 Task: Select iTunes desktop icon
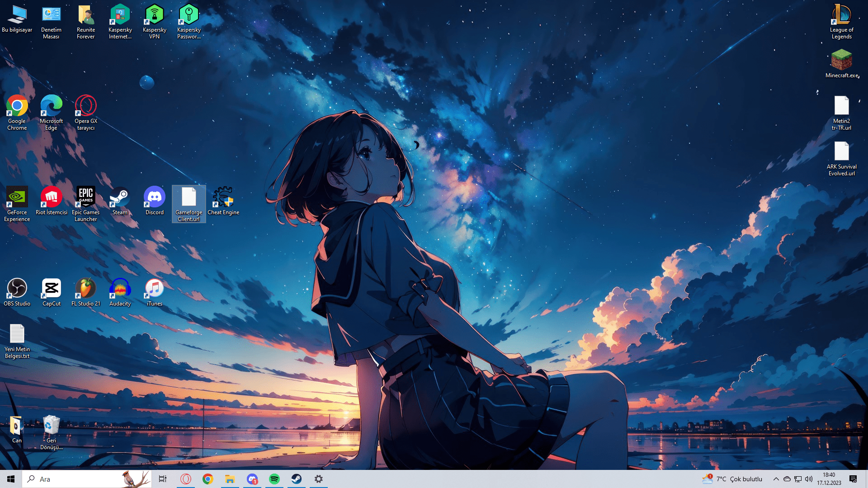[154, 292]
